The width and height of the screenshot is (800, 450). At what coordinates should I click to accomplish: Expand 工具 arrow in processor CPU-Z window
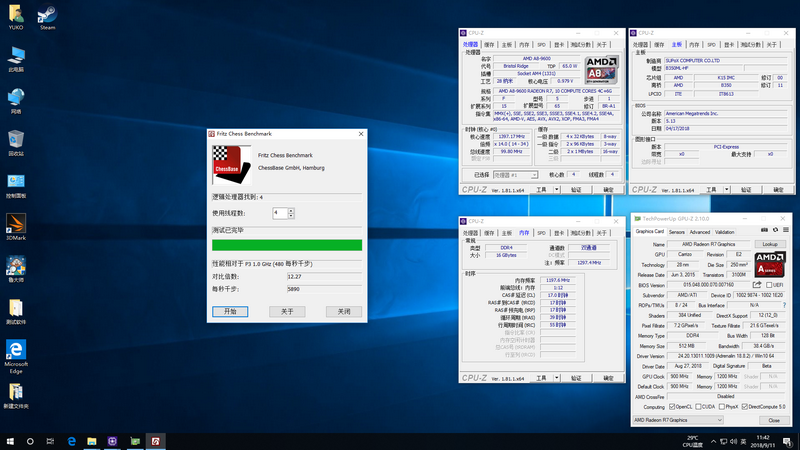[557, 189]
